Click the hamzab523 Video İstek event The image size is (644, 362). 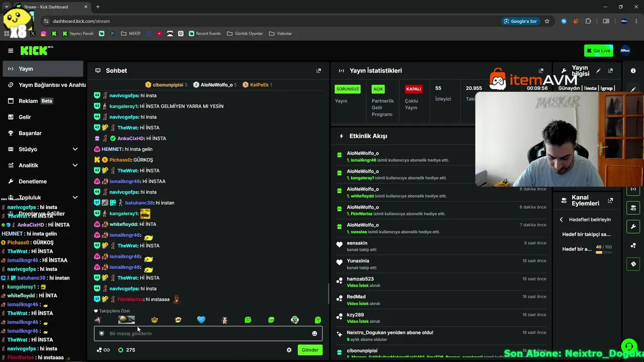click(441, 282)
